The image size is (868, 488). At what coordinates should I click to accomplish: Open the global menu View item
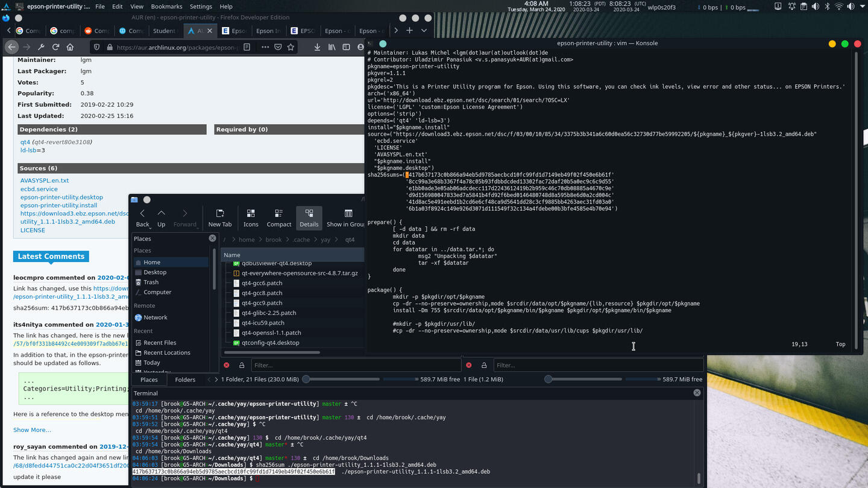[137, 7]
